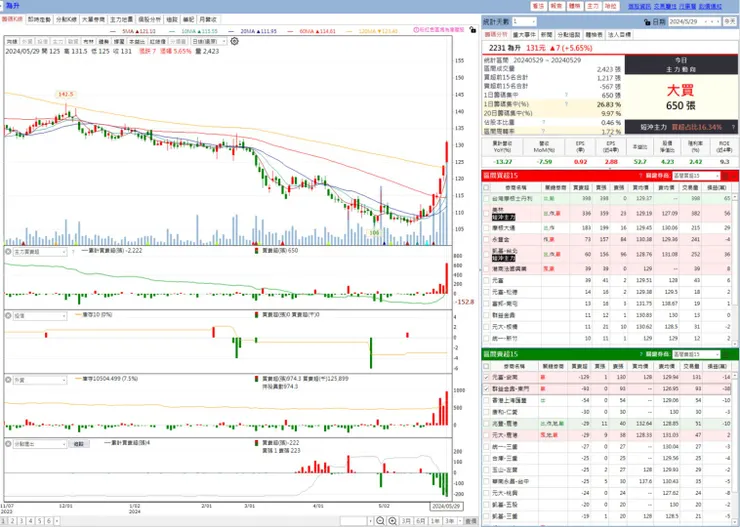Check the box for 統一-三重 row

pos(486,447)
